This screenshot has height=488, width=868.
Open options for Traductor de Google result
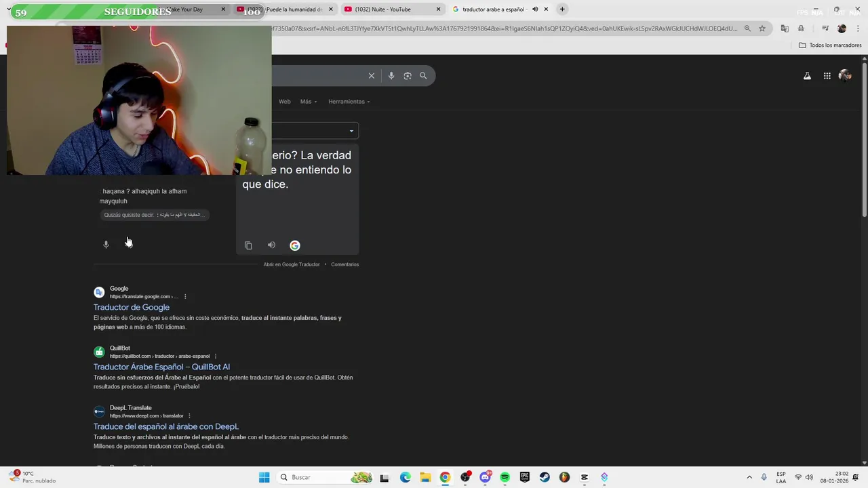pos(185,296)
